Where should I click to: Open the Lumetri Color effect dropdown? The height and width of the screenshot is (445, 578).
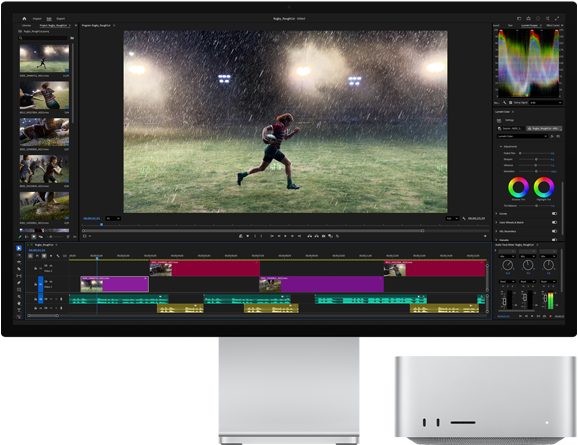[522, 136]
